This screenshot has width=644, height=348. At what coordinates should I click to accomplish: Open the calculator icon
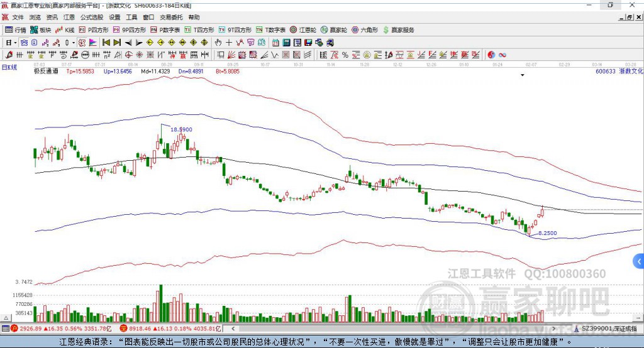(286, 43)
